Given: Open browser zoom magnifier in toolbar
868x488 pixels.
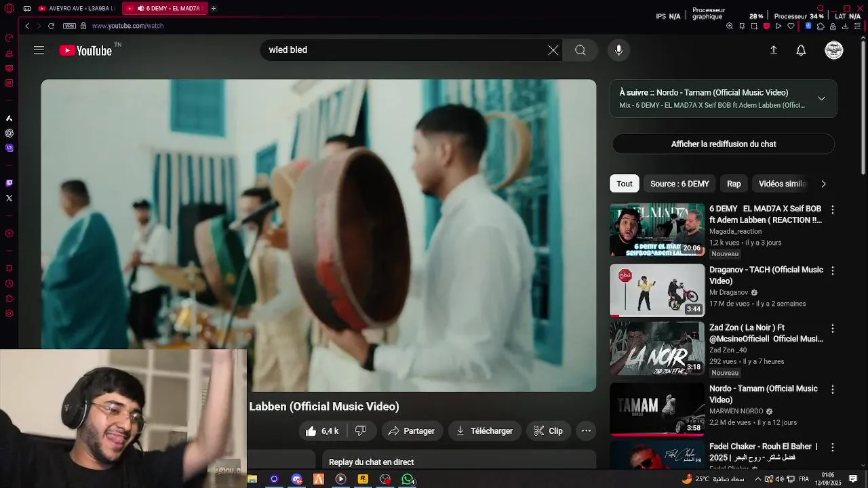Looking at the screenshot, I should (730, 26).
